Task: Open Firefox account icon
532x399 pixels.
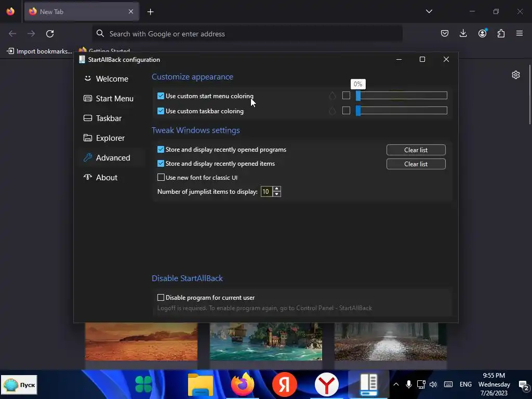Action: click(x=482, y=33)
